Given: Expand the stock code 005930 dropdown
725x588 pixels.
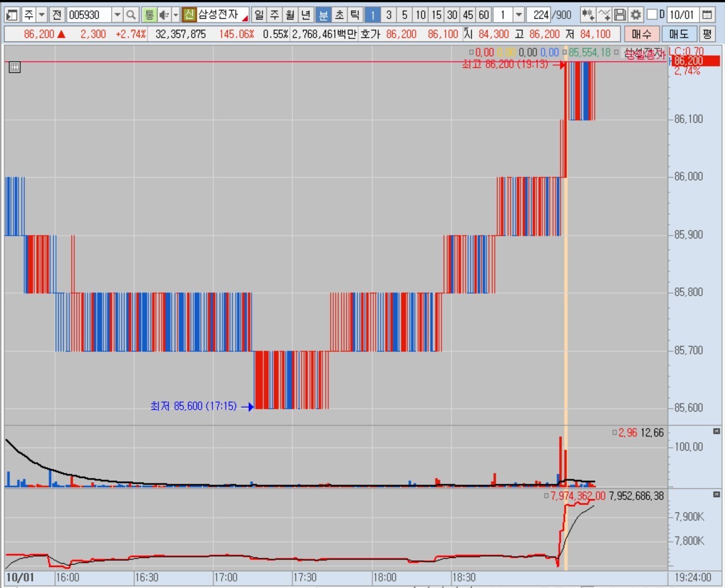Looking at the screenshot, I should (x=117, y=15).
